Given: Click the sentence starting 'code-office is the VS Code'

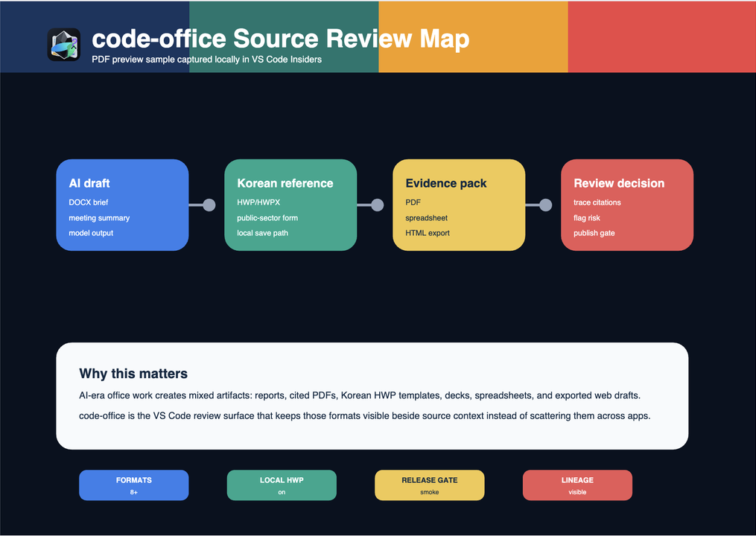Looking at the screenshot, I should [364, 415].
